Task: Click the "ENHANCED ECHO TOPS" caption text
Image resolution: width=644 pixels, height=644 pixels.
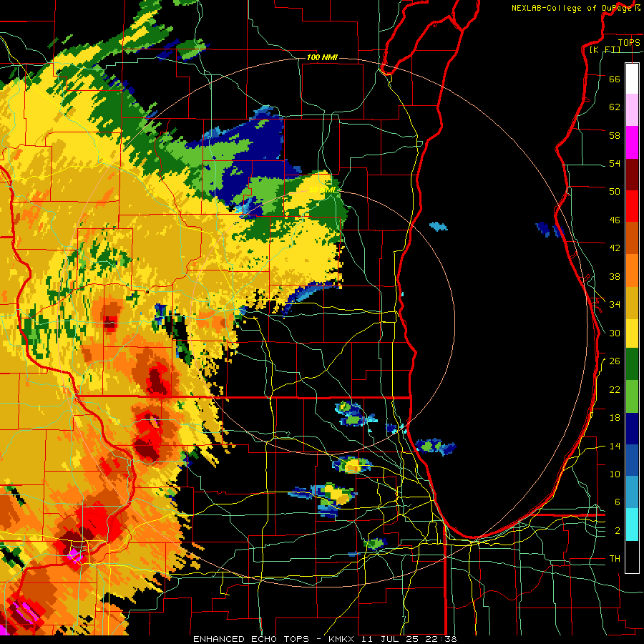Action: 250,639
